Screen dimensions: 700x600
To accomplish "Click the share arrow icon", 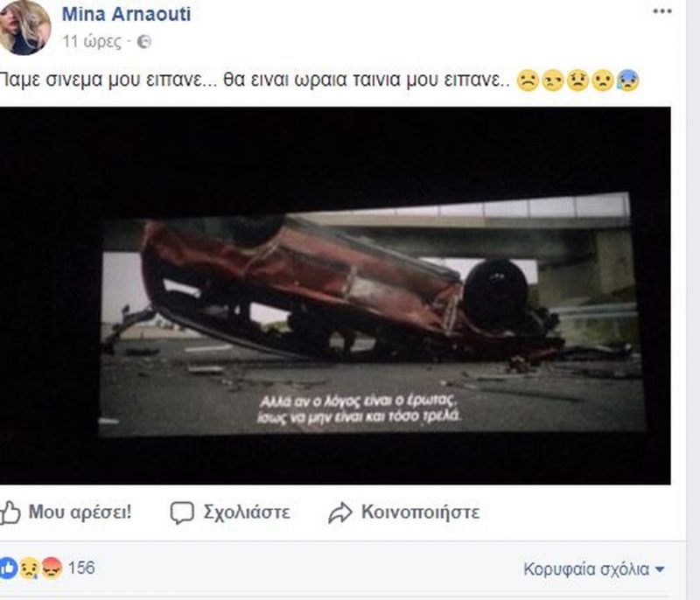I will (x=340, y=513).
